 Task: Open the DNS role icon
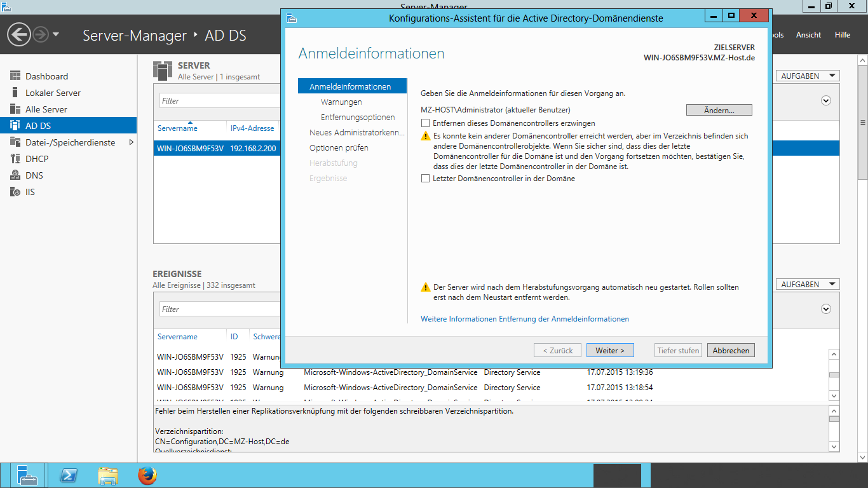[15, 175]
